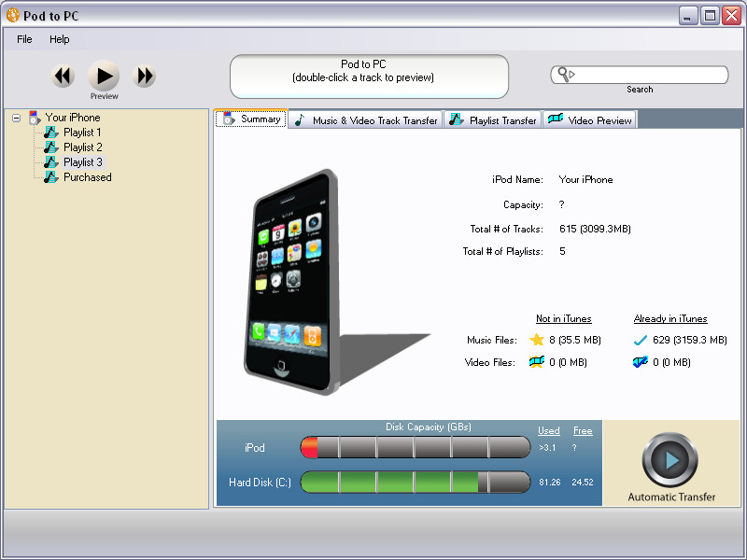Select the Purchased playlist

88,177
